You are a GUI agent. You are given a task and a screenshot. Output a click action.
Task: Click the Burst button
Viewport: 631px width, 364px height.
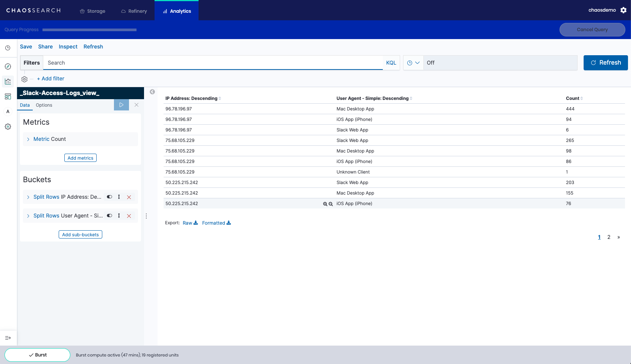[37, 355]
